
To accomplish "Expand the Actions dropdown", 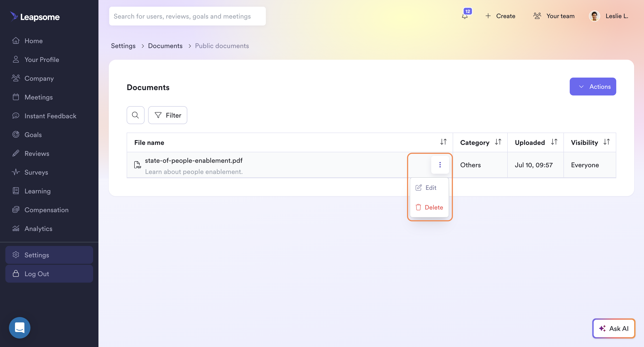I will [x=593, y=87].
